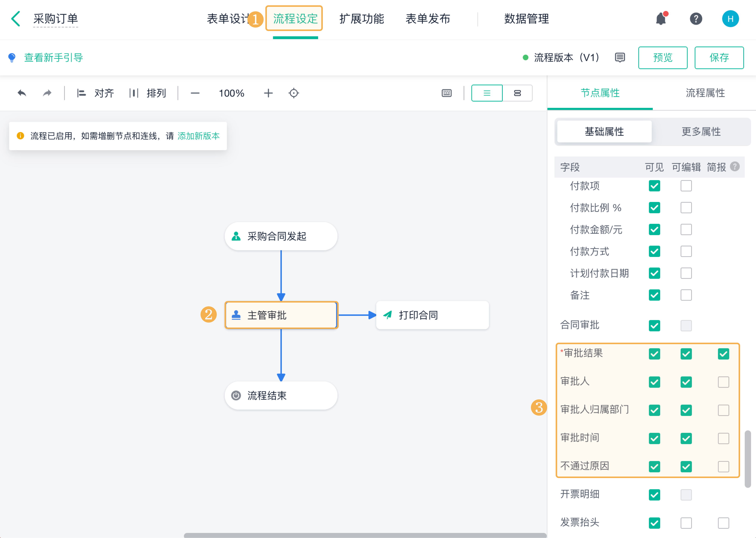Click the 添加新版本 link
The width and height of the screenshot is (756, 538).
[x=198, y=136]
